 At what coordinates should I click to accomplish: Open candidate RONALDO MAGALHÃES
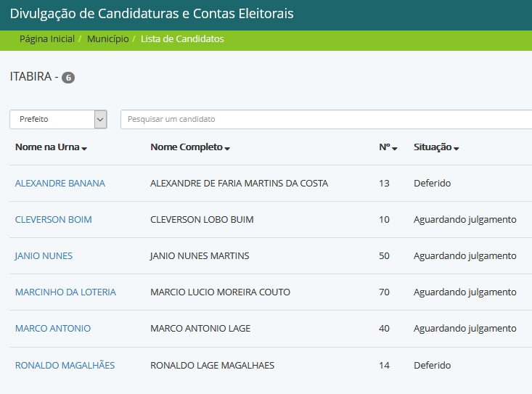65,365
